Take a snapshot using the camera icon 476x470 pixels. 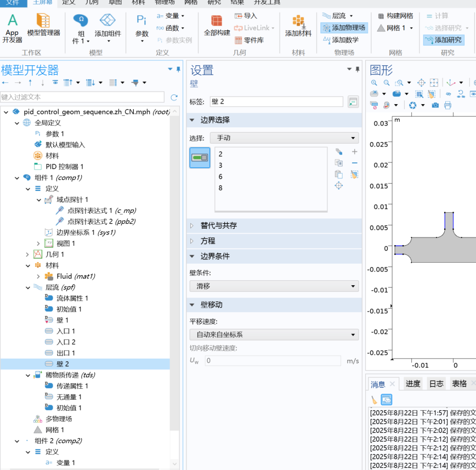[x=434, y=105]
